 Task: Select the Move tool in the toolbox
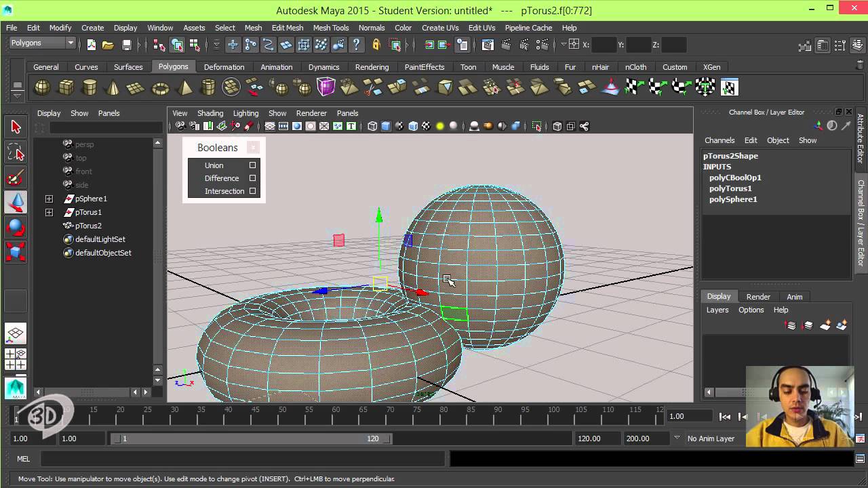point(16,202)
